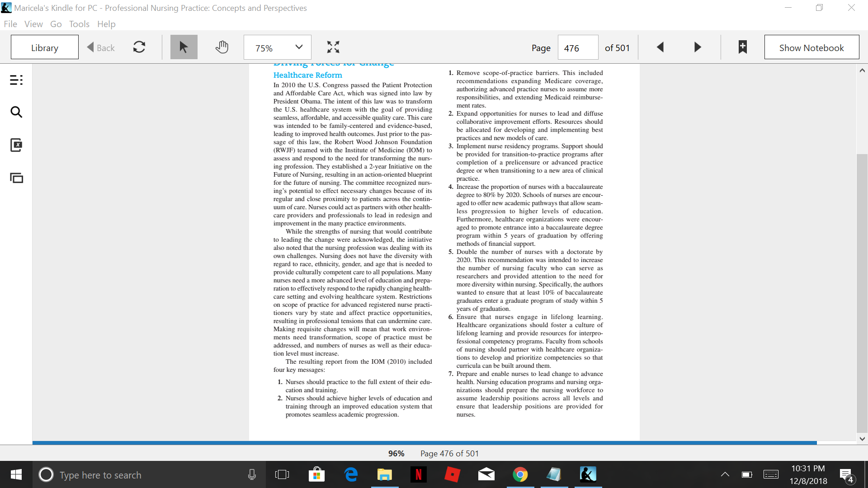868x488 pixels.
Task: Open the touch keyboard icon
Action: tap(771, 474)
